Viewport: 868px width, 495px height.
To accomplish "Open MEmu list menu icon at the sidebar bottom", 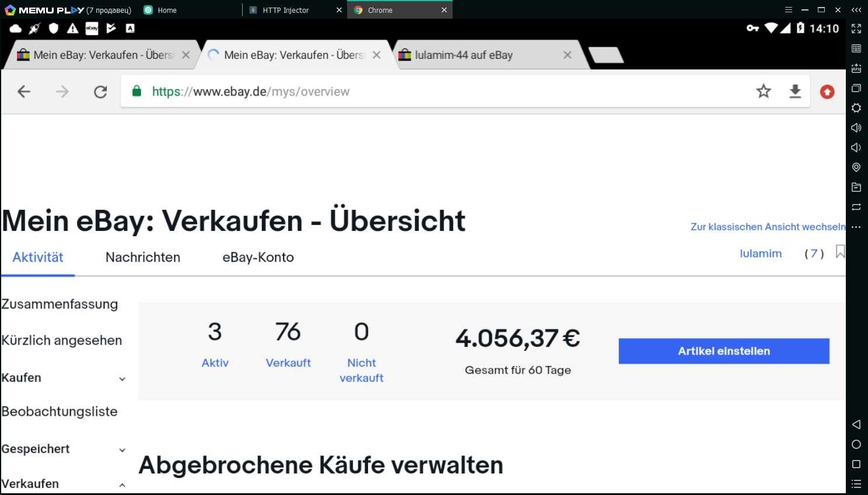I will [x=856, y=484].
